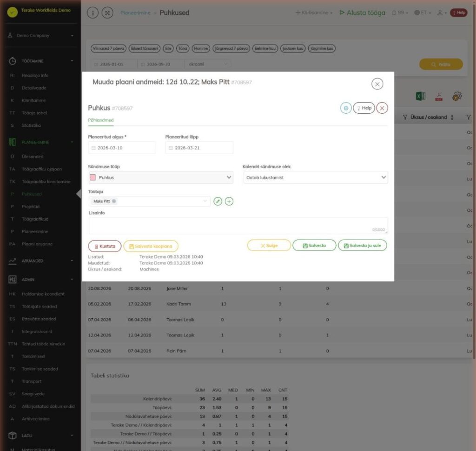Open the Demo Company selector
The width and height of the screenshot is (476, 451).
pyautogui.click(x=41, y=35)
